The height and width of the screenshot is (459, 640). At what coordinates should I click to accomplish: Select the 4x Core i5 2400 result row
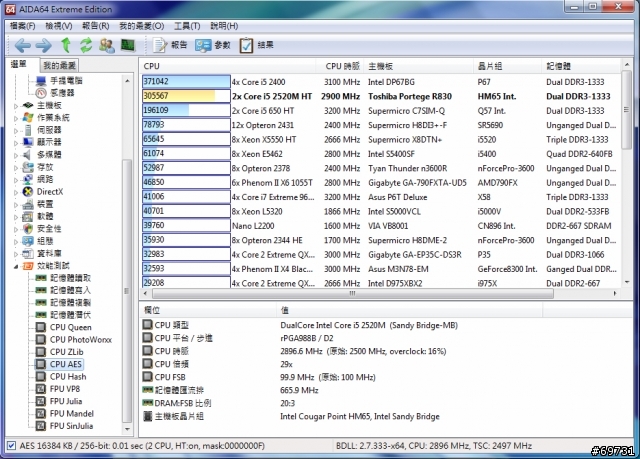point(380,82)
